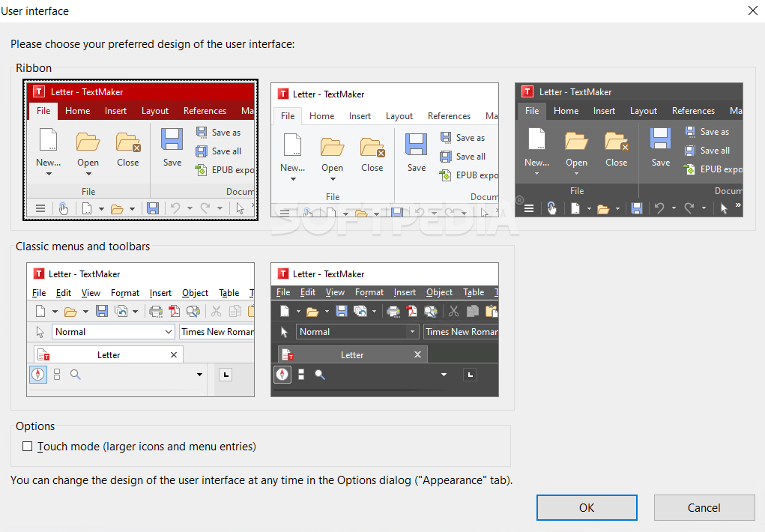
Task: Open Insert tab in dark ribbon preview
Action: click(604, 111)
